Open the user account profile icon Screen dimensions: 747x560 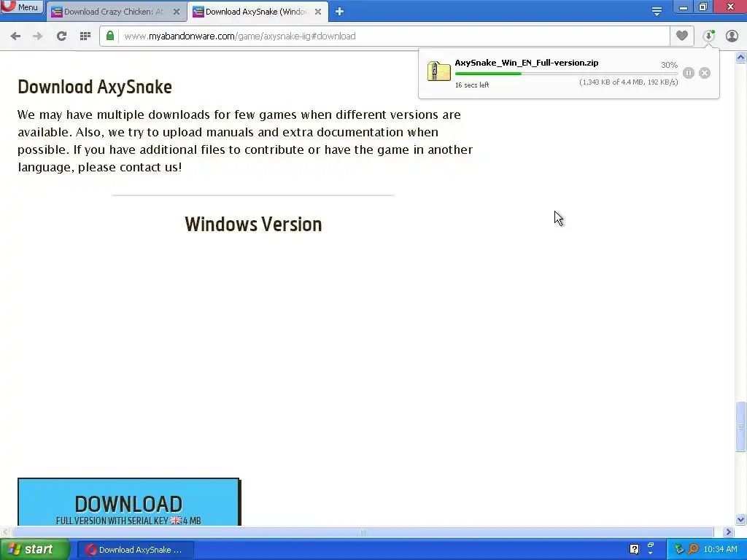(732, 36)
